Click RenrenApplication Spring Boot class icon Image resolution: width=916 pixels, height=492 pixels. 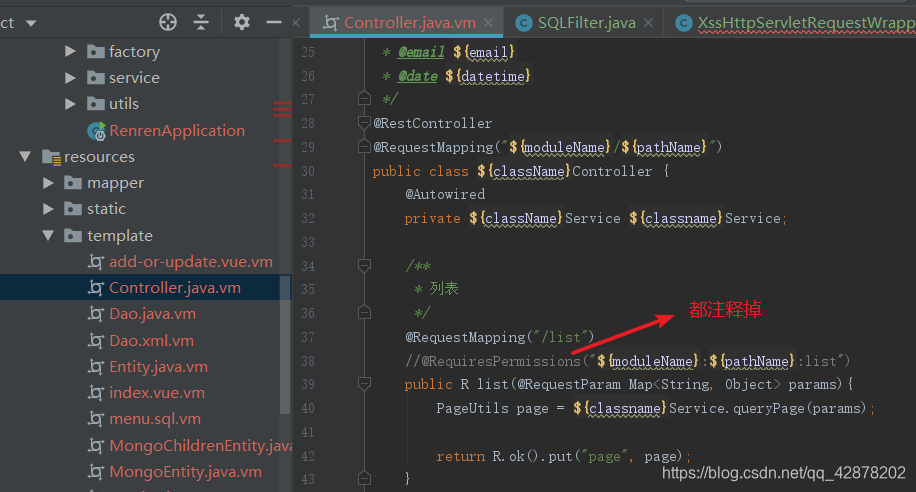(96, 131)
